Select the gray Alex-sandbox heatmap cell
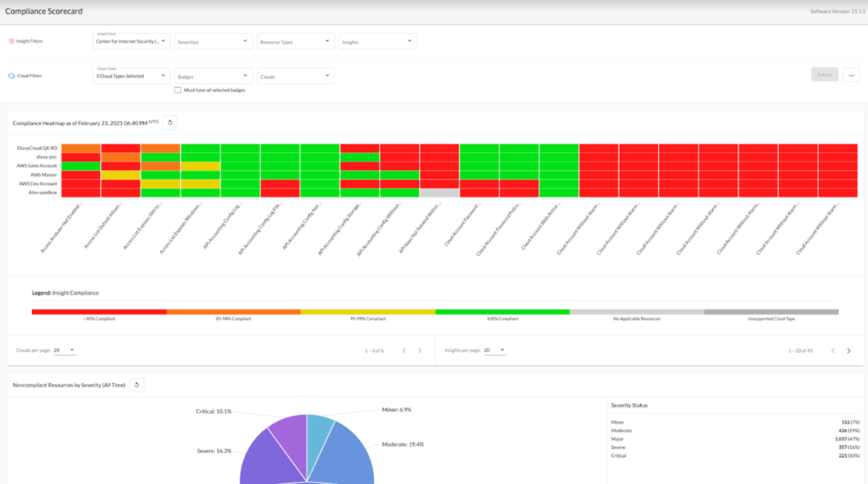This screenshot has height=484, width=868. pos(439,192)
